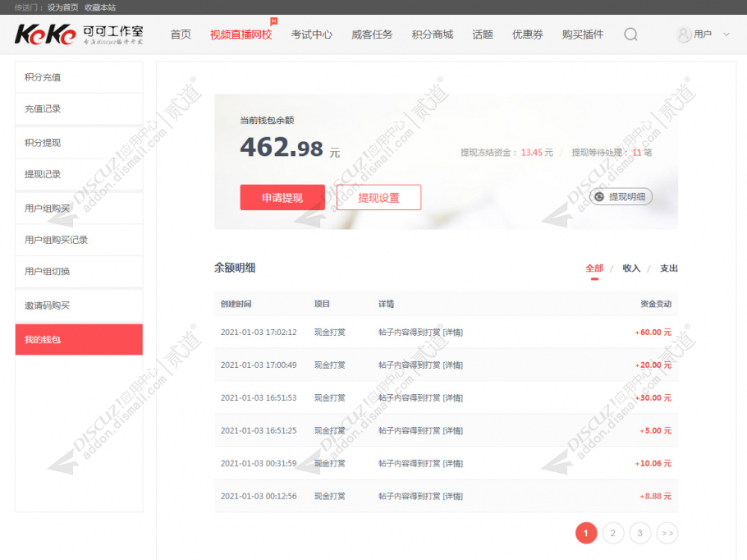Screen dimensions: 747x560
Task: Open 首页 in navigation bar
Action: (181, 34)
